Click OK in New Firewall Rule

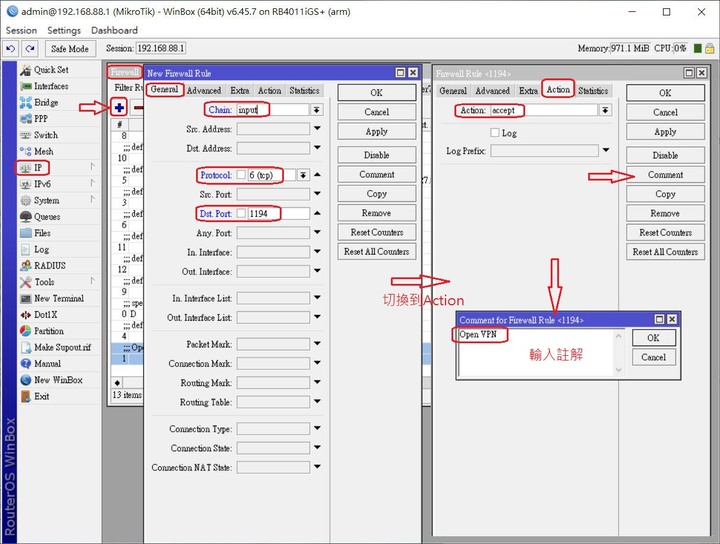pyautogui.click(x=377, y=92)
